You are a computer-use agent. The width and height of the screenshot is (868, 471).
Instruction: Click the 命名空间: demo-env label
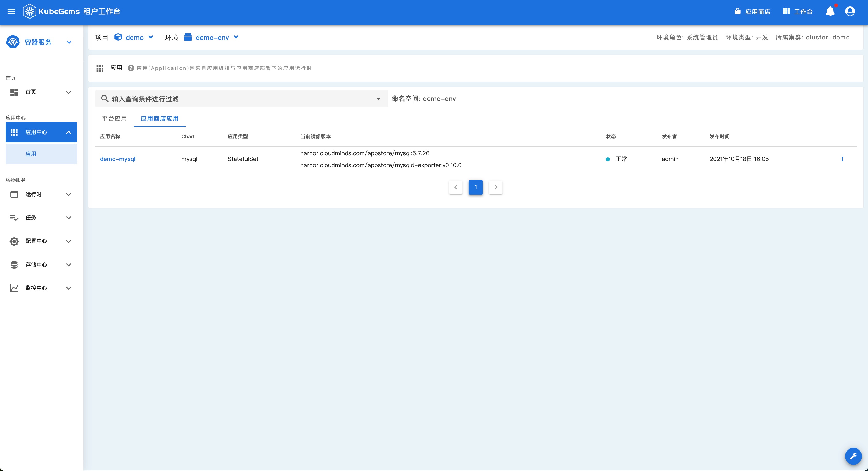click(x=424, y=99)
